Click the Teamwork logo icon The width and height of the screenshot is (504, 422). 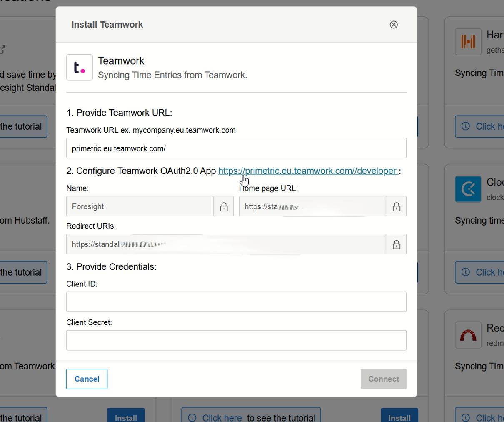[80, 67]
